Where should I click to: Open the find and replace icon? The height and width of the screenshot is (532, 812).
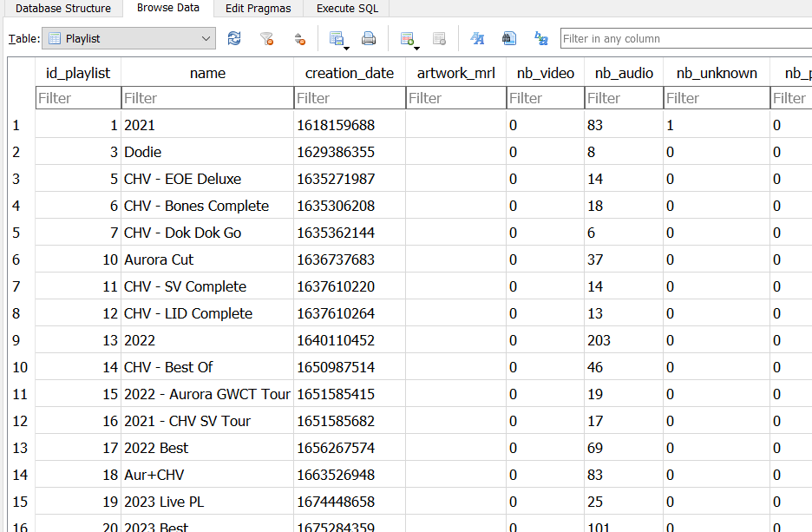pyautogui.click(x=541, y=38)
